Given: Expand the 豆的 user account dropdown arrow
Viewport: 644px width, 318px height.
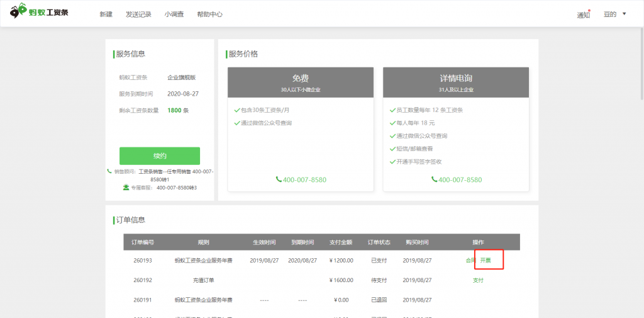Looking at the screenshot, I should 624,14.
